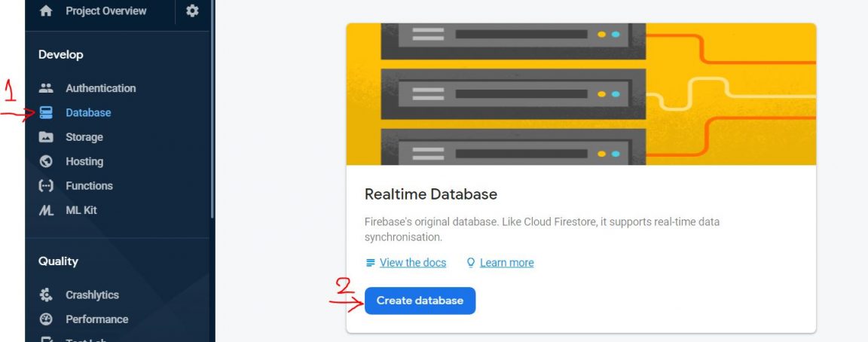Click the Authentication people icon
The image size is (868, 342).
coord(46,88)
